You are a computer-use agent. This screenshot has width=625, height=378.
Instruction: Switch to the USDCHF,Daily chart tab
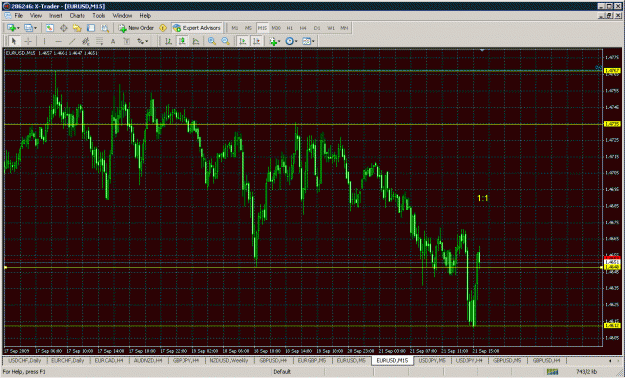pos(25,360)
